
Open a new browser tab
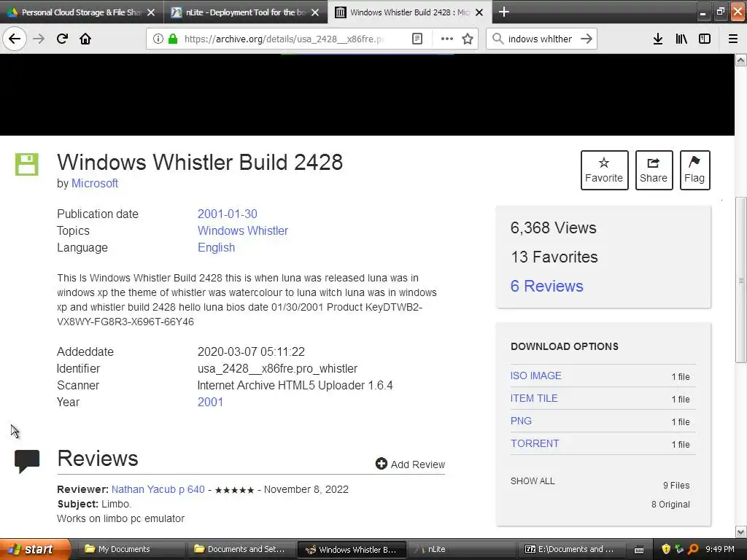point(503,12)
